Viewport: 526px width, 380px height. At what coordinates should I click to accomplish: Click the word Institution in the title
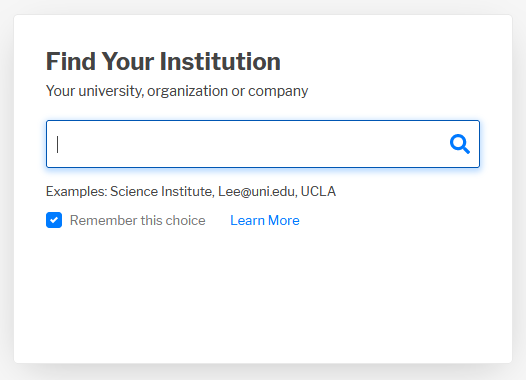[220, 61]
